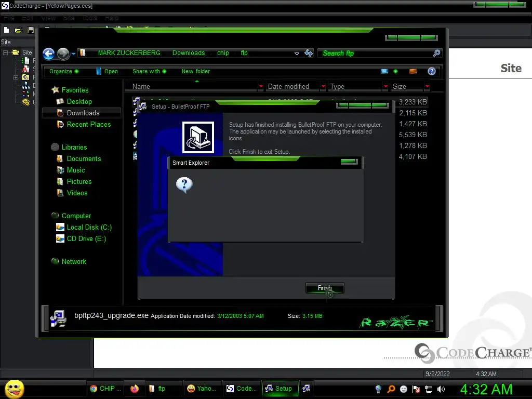The width and height of the screenshot is (532, 399).
Task: Open the Name column filter dropdown
Action: (x=261, y=87)
